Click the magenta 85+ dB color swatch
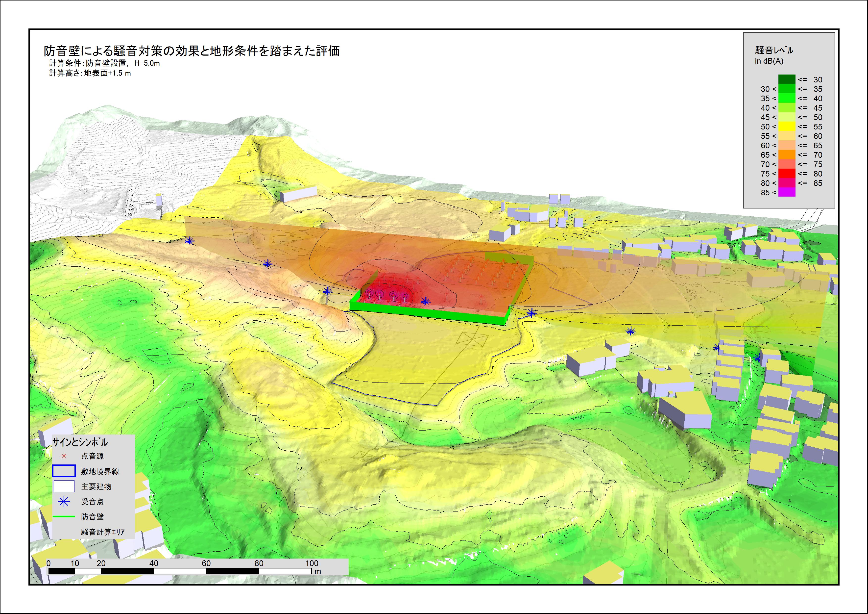This screenshot has width=868, height=614. coord(787,193)
